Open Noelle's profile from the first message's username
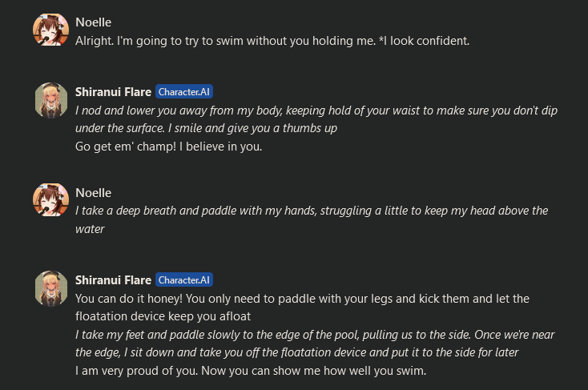 point(93,22)
